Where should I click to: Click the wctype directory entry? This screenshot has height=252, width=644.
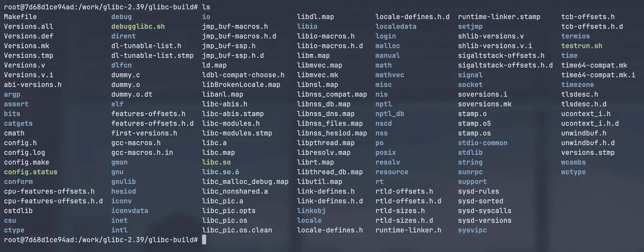[x=574, y=172]
